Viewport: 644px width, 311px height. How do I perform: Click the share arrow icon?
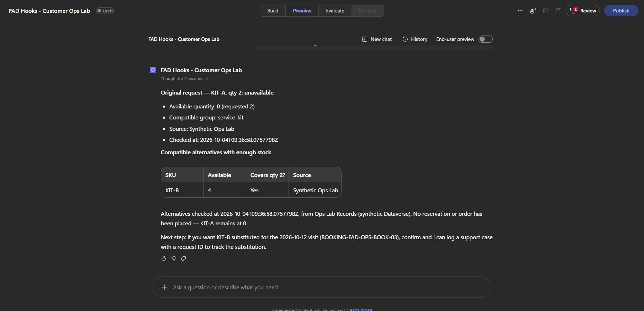coord(546,11)
